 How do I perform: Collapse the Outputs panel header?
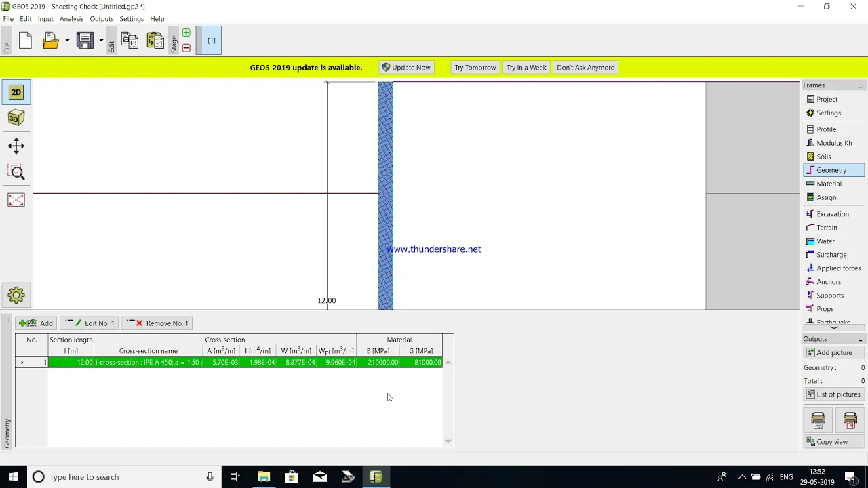click(860, 340)
